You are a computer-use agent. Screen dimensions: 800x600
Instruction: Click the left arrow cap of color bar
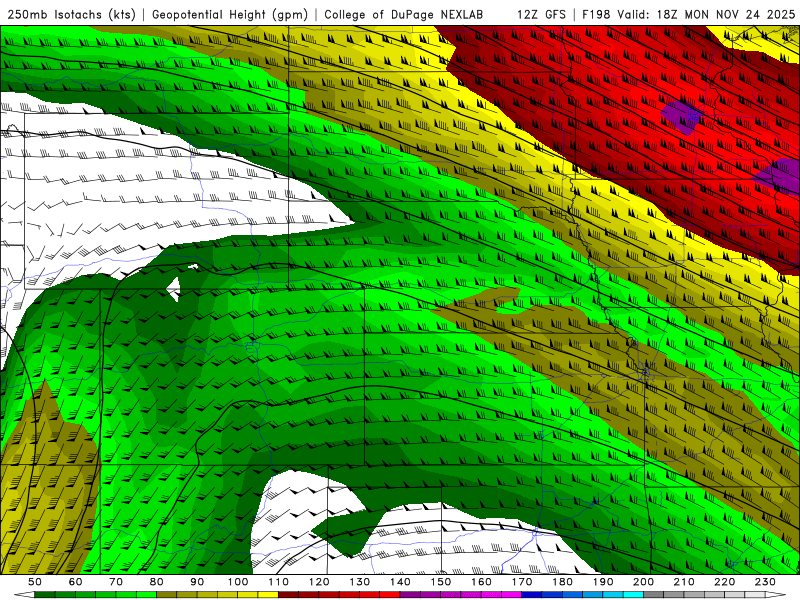click(x=24, y=594)
